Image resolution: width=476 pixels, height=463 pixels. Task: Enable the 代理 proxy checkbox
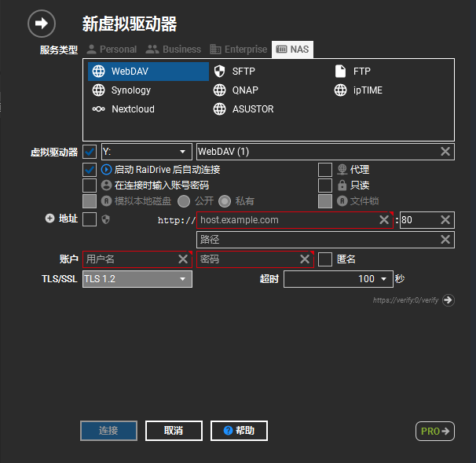tap(325, 170)
